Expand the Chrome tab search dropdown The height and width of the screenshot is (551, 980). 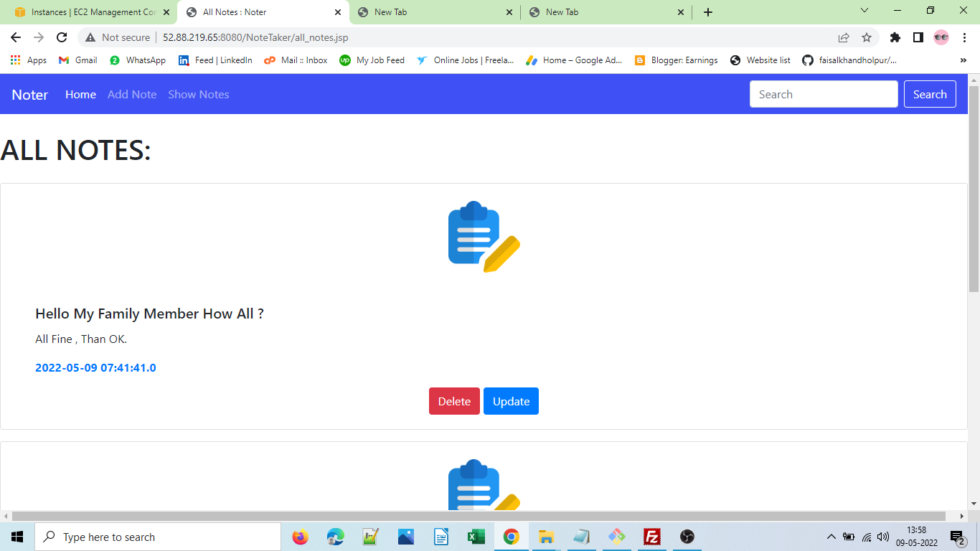tap(864, 11)
